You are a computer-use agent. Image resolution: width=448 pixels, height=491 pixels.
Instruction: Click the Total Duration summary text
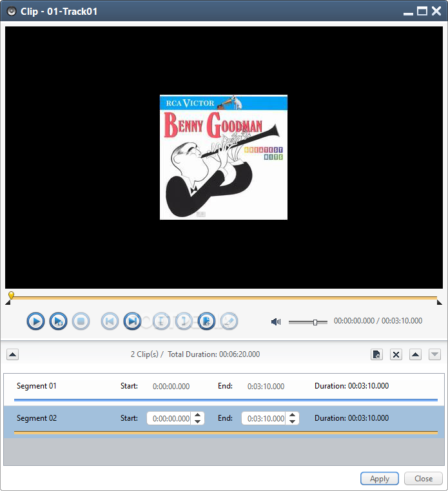point(213,354)
